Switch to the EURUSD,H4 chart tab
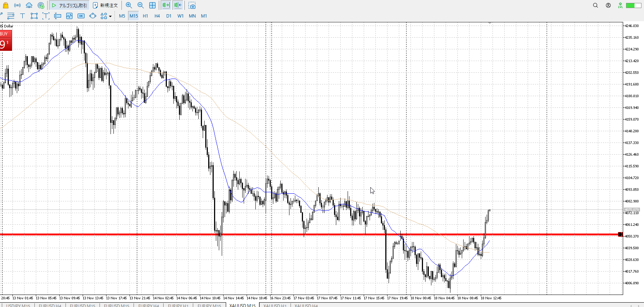Viewport: 644px width, 307px height. (x=50, y=305)
